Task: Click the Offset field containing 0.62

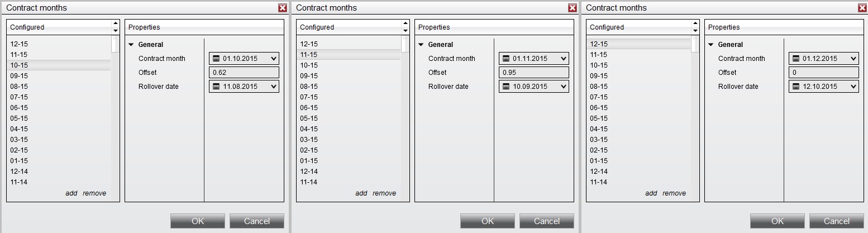Action: (244, 73)
